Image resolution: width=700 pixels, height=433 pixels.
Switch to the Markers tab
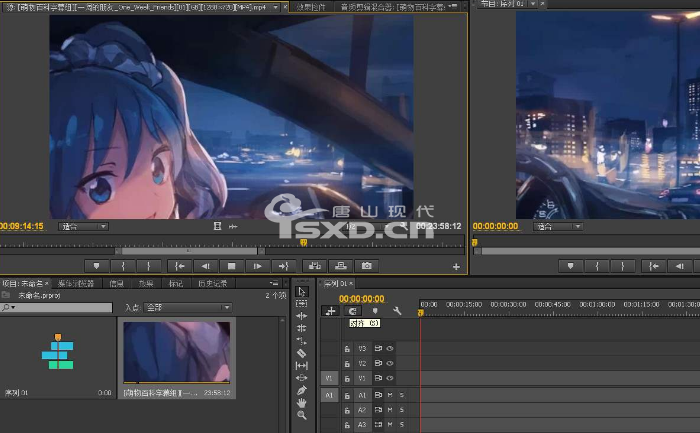[x=175, y=283]
